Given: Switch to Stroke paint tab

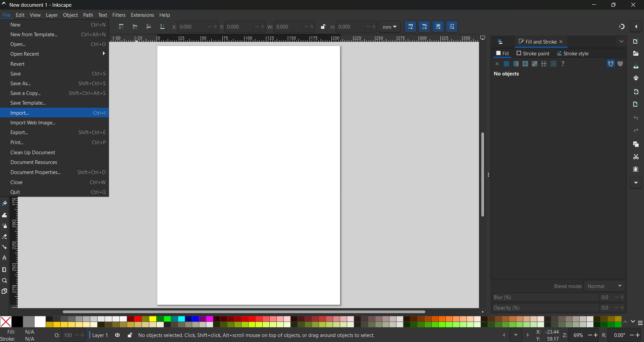Looking at the screenshot, I should 533,54.
